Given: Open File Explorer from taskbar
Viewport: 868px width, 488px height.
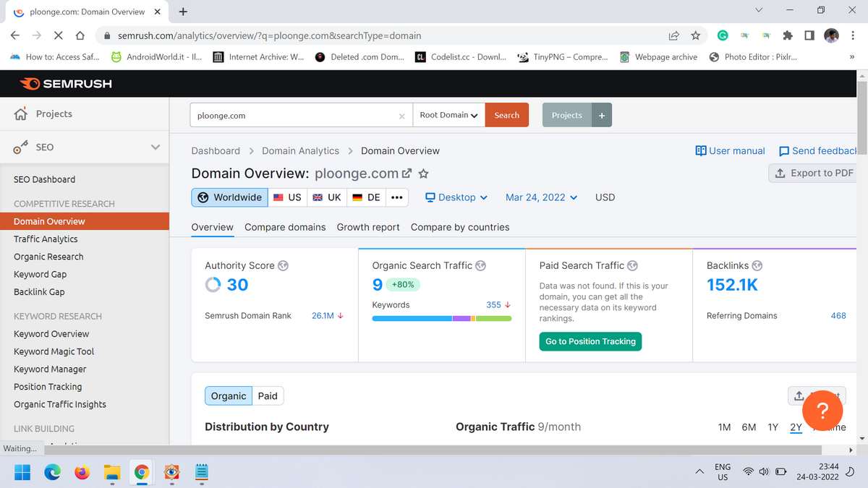Looking at the screenshot, I should pyautogui.click(x=111, y=472).
